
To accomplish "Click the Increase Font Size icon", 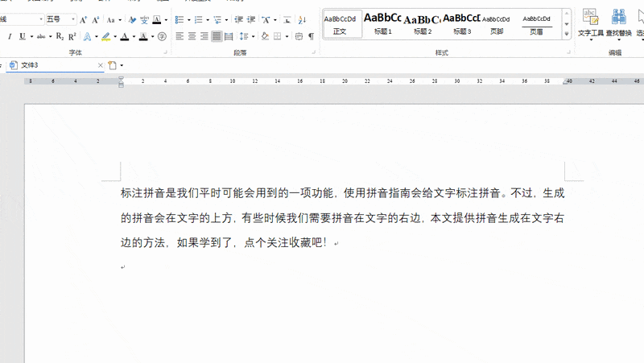I will (83, 19).
